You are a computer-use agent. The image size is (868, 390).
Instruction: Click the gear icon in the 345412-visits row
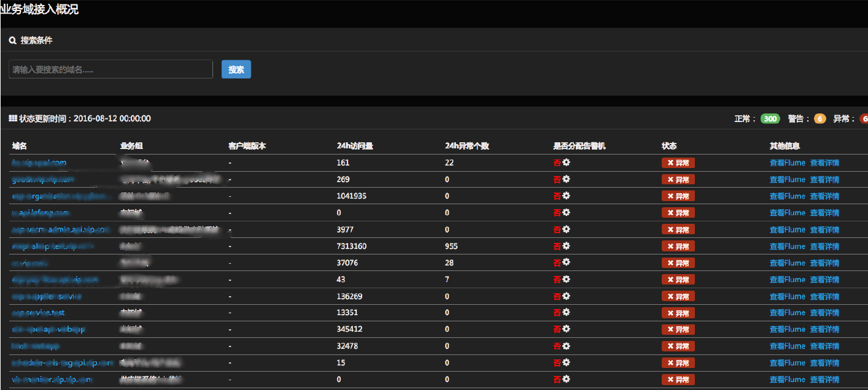tap(566, 329)
